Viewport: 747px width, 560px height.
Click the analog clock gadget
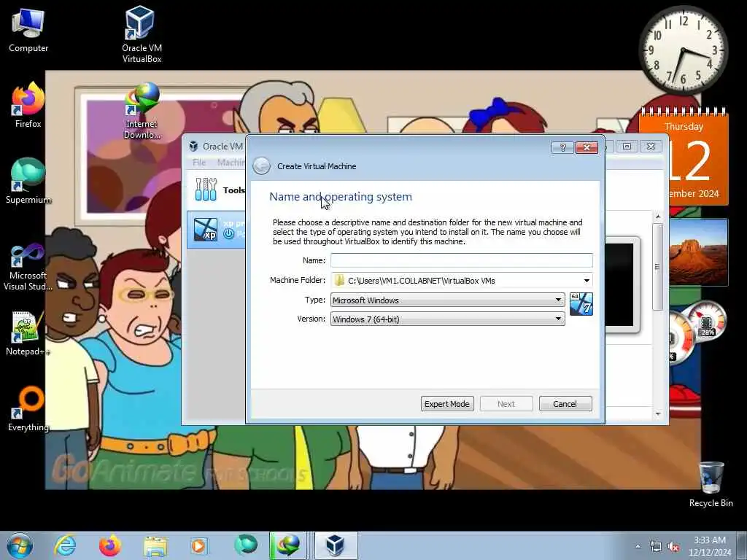[x=683, y=50]
